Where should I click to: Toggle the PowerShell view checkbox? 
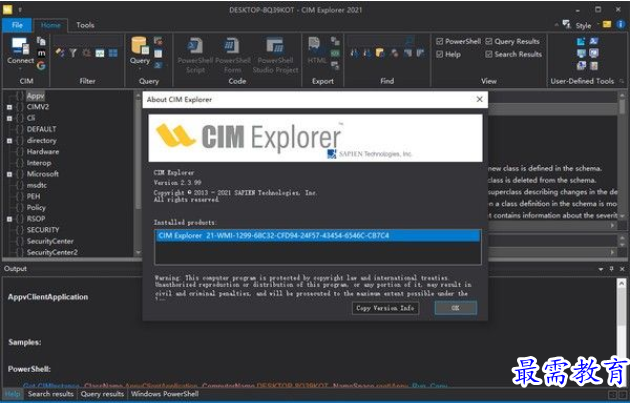point(440,41)
